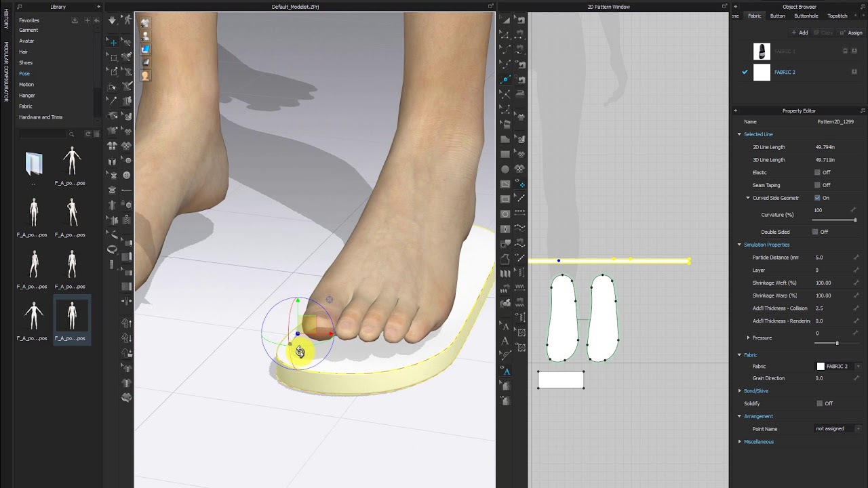The image size is (868, 488).
Task: Choose the dashed-box Select Mesh tool
Action: tap(113, 57)
